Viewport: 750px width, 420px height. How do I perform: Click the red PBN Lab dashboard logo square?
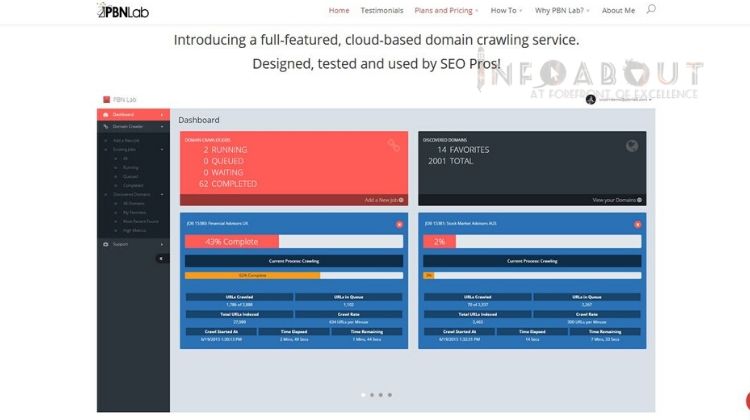[x=106, y=99]
